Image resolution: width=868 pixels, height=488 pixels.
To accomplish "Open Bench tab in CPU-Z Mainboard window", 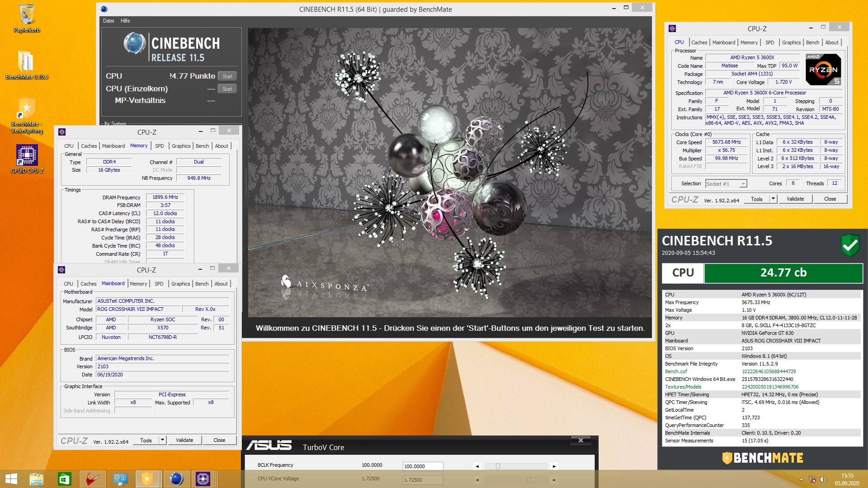I will pyautogui.click(x=202, y=284).
